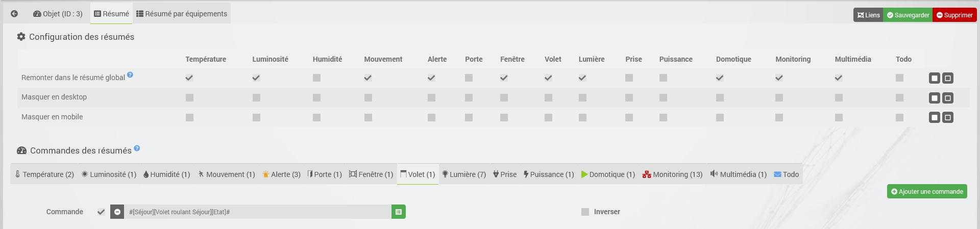Enable Humidité in Remonter résumé global row

click(316, 78)
